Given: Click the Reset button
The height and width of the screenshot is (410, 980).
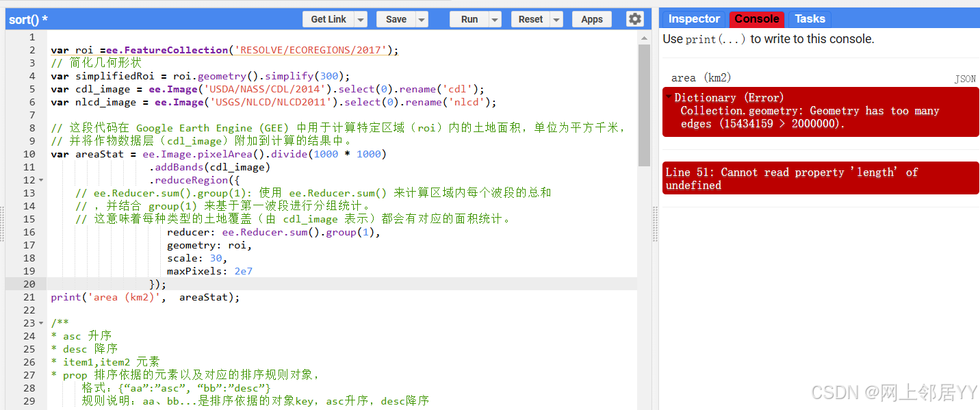Looking at the screenshot, I should tap(532, 18).
